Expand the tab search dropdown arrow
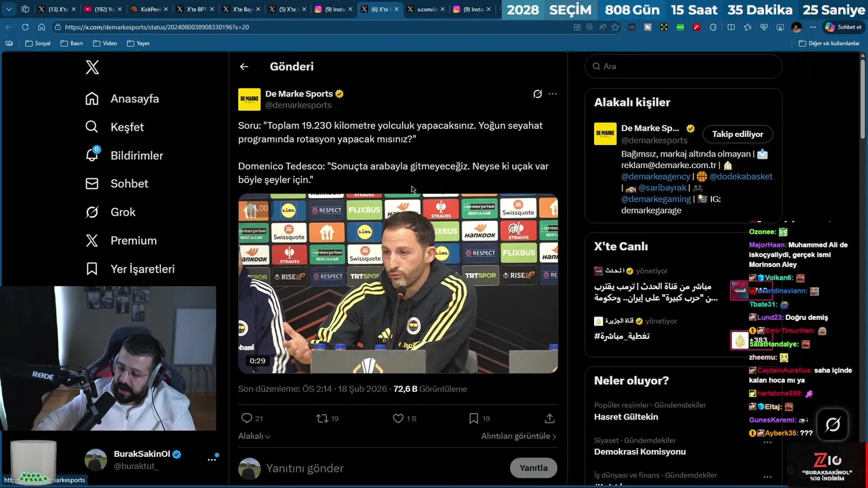868x488 pixels. tap(9, 9)
